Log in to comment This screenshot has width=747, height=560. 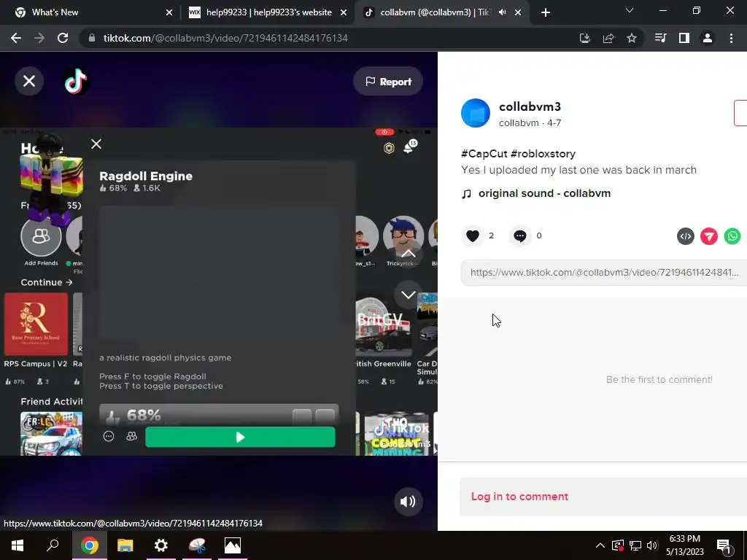pyautogui.click(x=519, y=497)
